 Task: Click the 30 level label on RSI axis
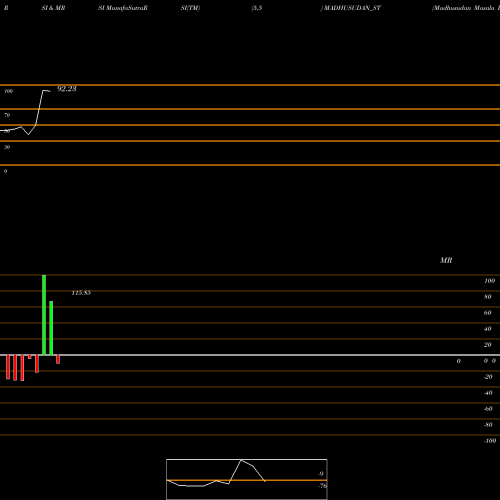coord(7,147)
